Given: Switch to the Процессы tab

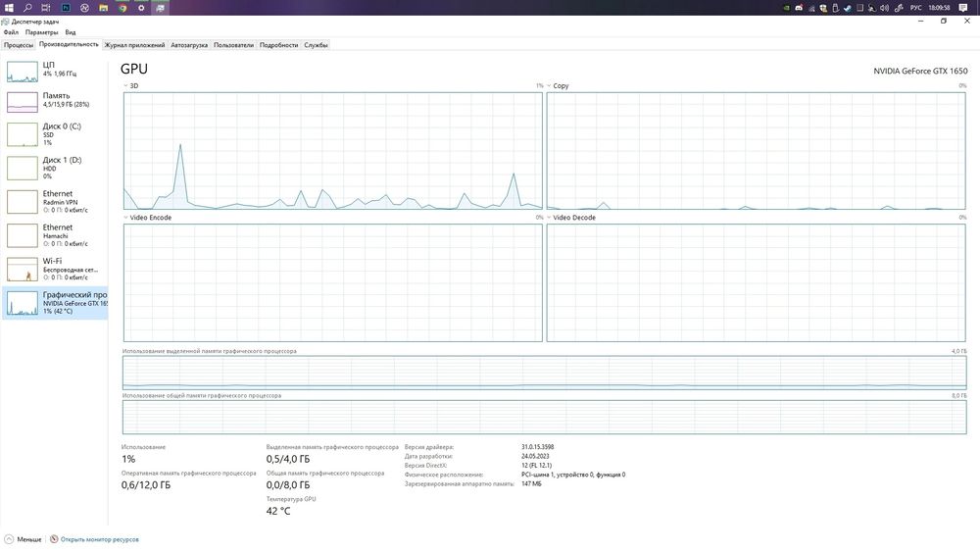Looking at the screenshot, I should (19, 45).
